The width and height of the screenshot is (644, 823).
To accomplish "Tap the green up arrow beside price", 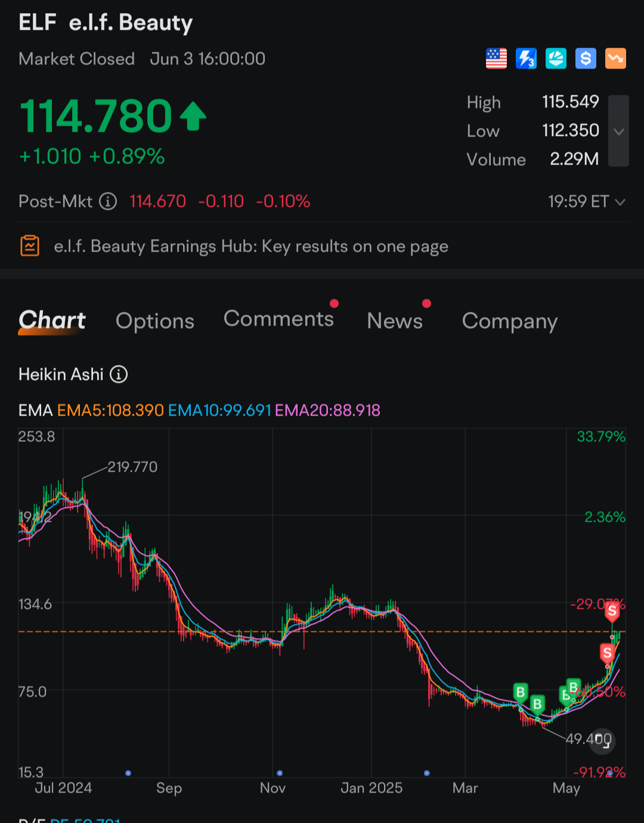I will [193, 116].
